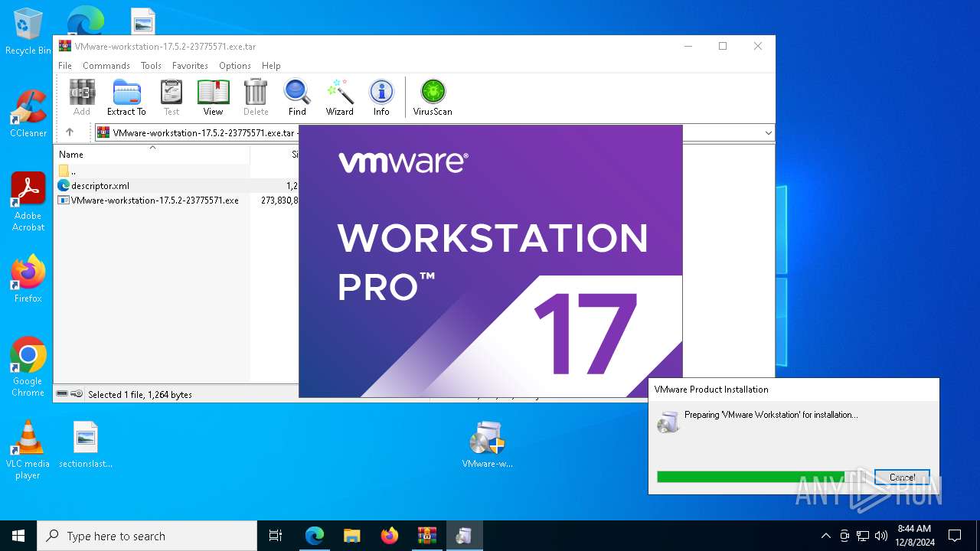The width and height of the screenshot is (980, 551).
Task: Open the View tool in WinRAR
Action: click(214, 97)
